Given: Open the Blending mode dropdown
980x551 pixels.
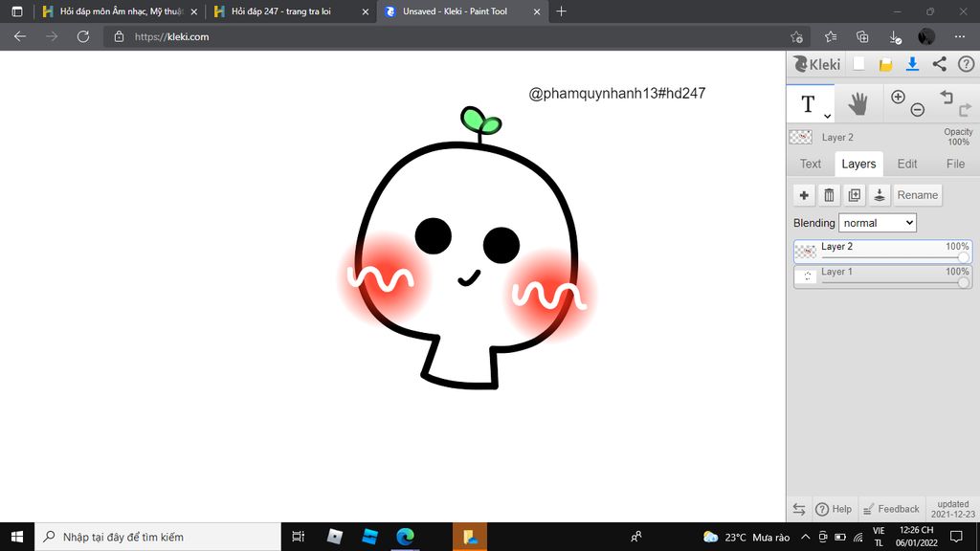Looking at the screenshot, I should (877, 223).
